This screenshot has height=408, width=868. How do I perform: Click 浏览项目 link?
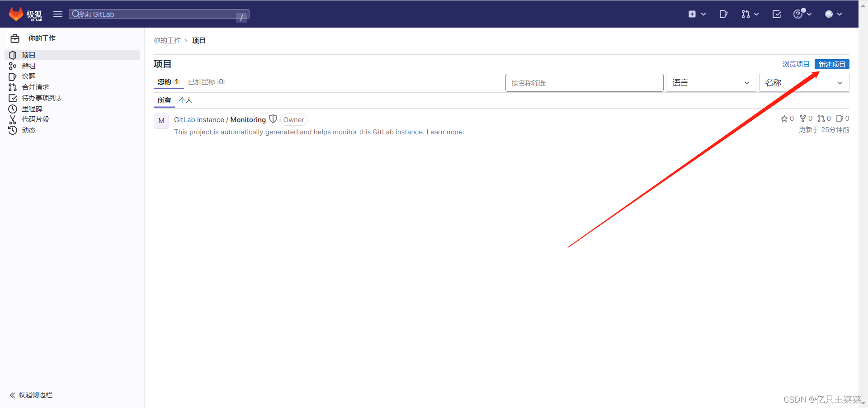796,64
